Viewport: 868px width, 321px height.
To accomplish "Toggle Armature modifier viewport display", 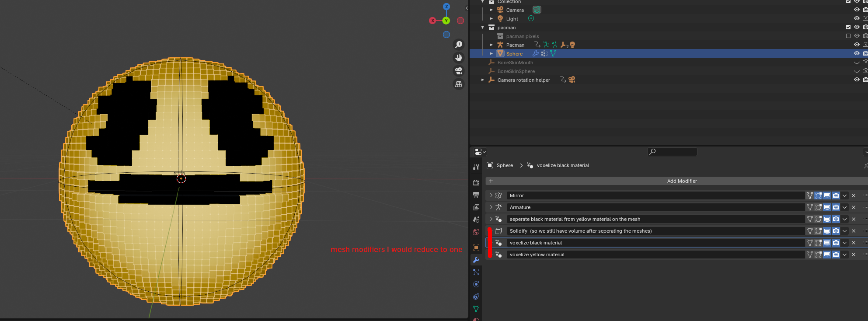I will coord(827,207).
